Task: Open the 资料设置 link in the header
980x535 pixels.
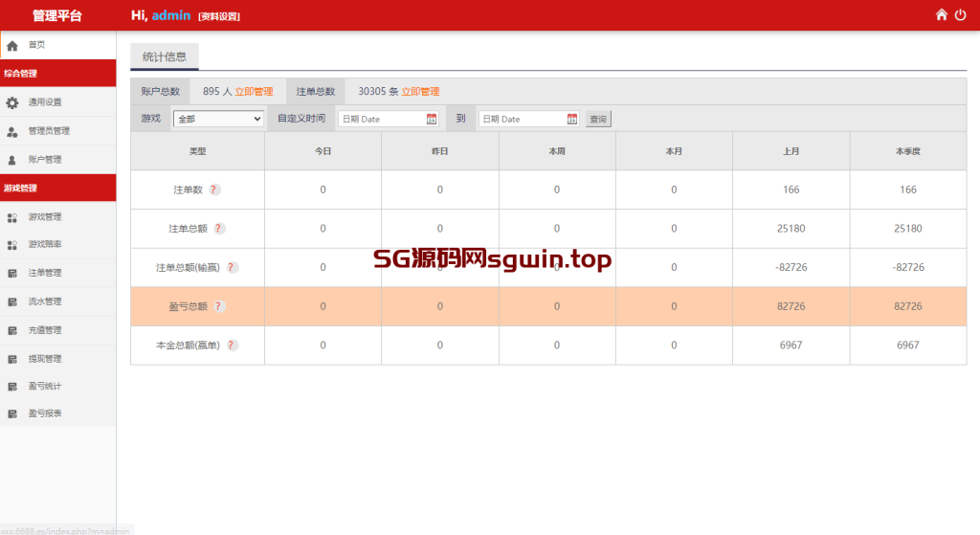Action: click(219, 16)
